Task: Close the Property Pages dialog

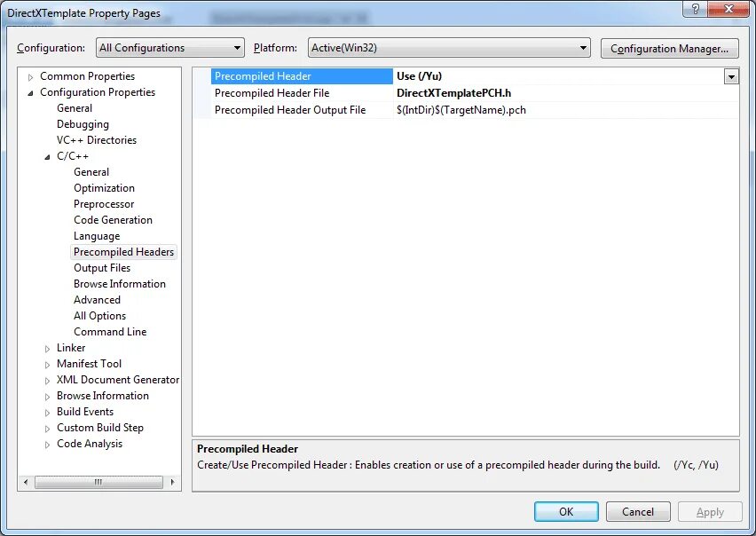Action: coord(728,9)
